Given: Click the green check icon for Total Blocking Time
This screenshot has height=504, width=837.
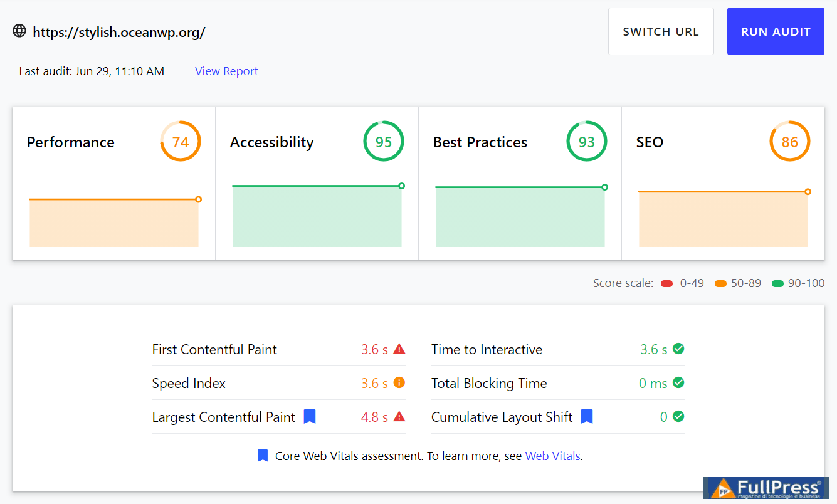Looking at the screenshot, I should [x=678, y=382].
